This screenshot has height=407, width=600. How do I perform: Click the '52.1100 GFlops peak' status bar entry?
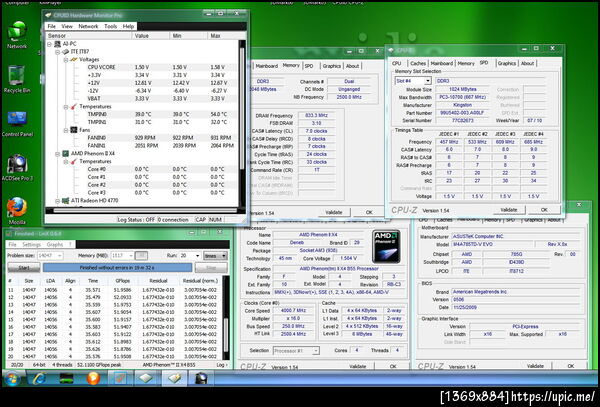click(x=99, y=365)
